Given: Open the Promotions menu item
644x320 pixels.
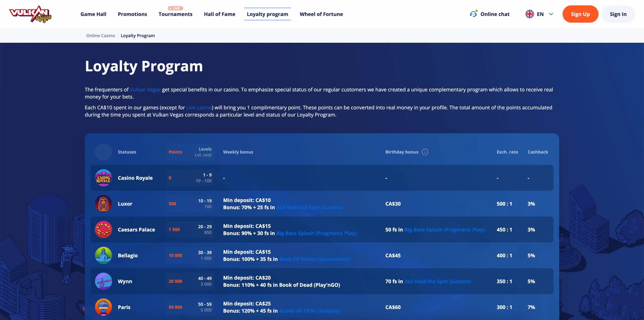Looking at the screenshot, I should coord(132,14).
